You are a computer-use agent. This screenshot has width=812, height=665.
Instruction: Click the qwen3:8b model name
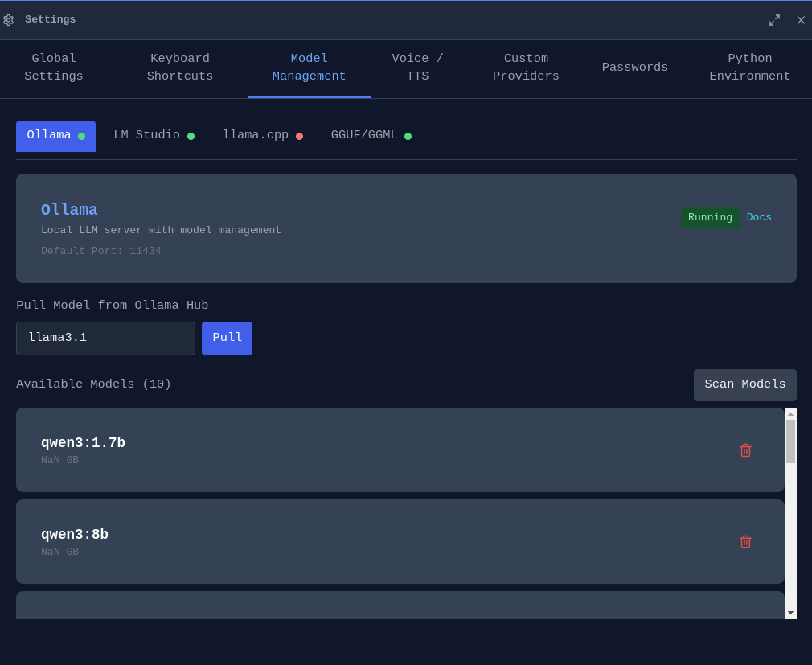coord(75,535)
